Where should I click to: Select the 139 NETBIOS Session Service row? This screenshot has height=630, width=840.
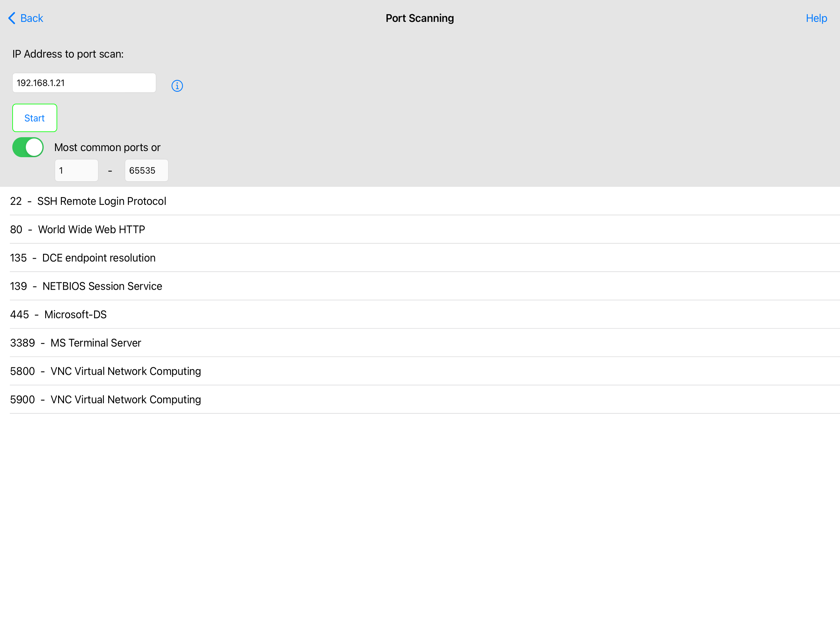coord(86,286)
